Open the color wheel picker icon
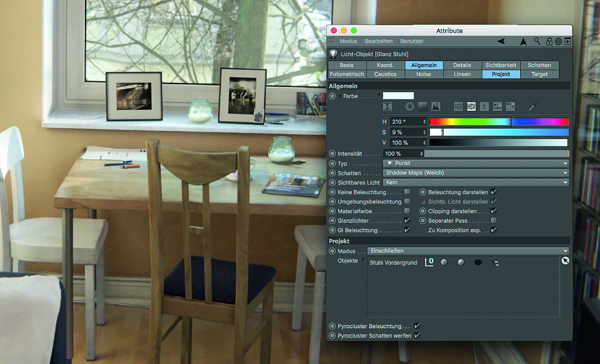The height and width of the screenshot is (364, 600). (x=409, y=106)
